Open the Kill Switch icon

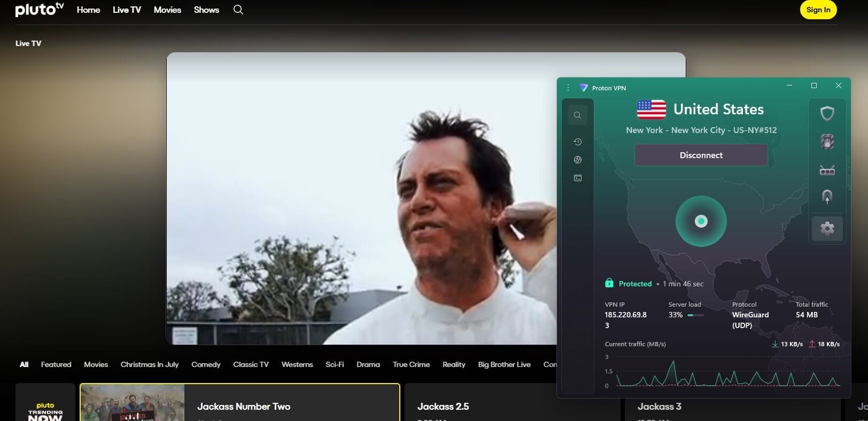pos(827,142)
